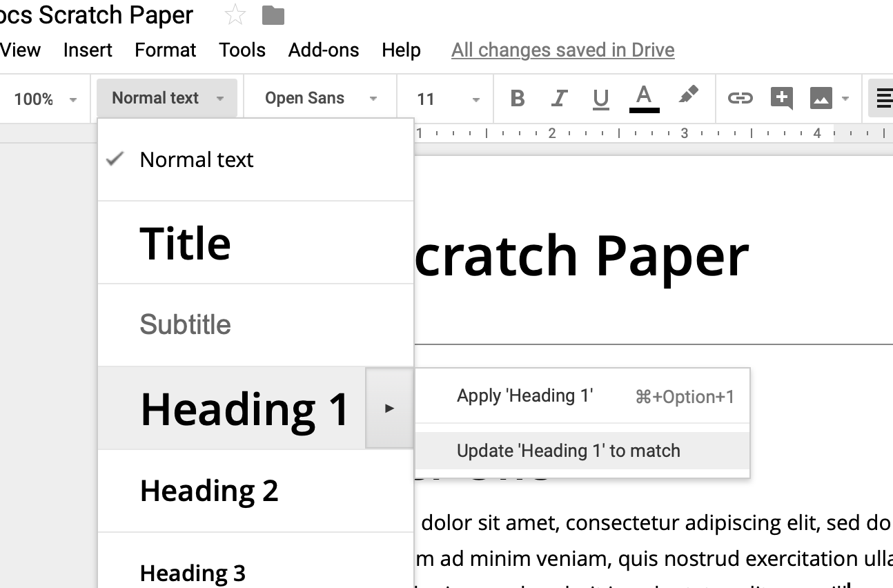This screenshot has height=588, width=893.
Task: Open the Normal text style dropdown
Action: point(167,98)
